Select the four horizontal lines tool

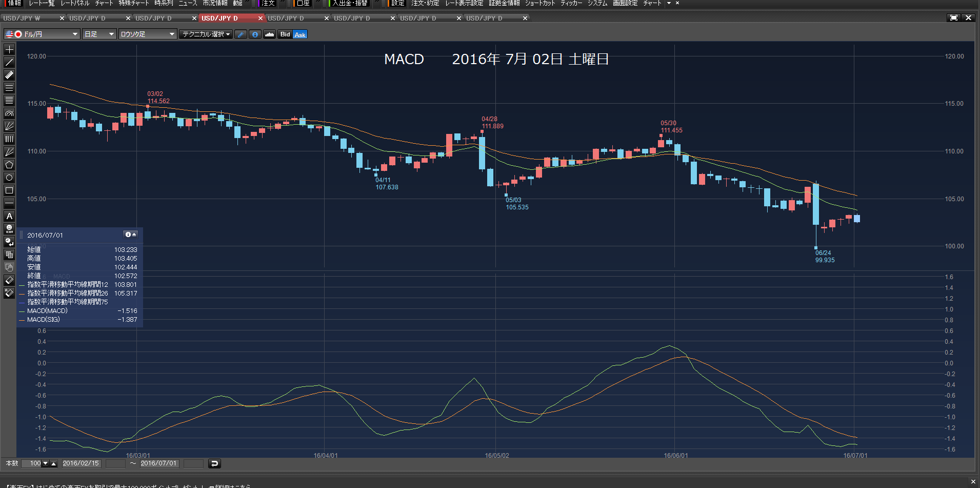pos(9,88)
